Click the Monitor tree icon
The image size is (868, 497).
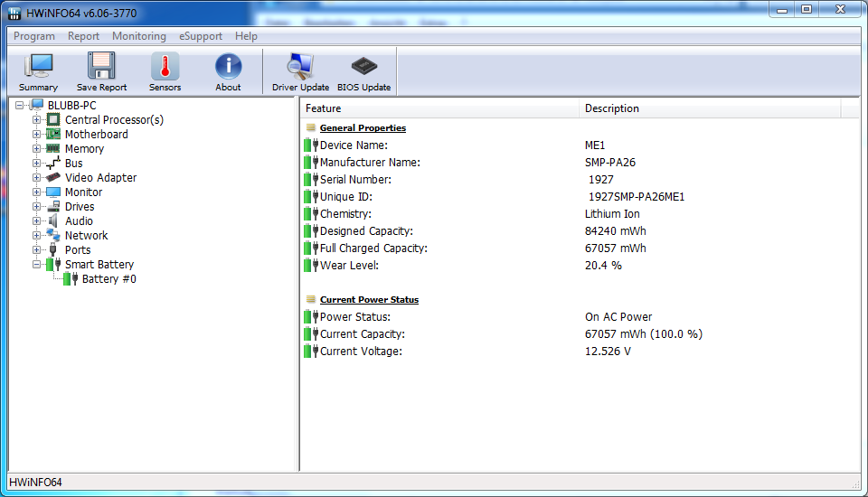[x=53, y=192]
